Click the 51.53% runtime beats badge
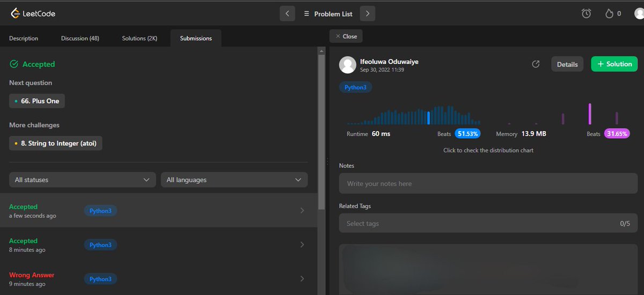 click(467, 134)
